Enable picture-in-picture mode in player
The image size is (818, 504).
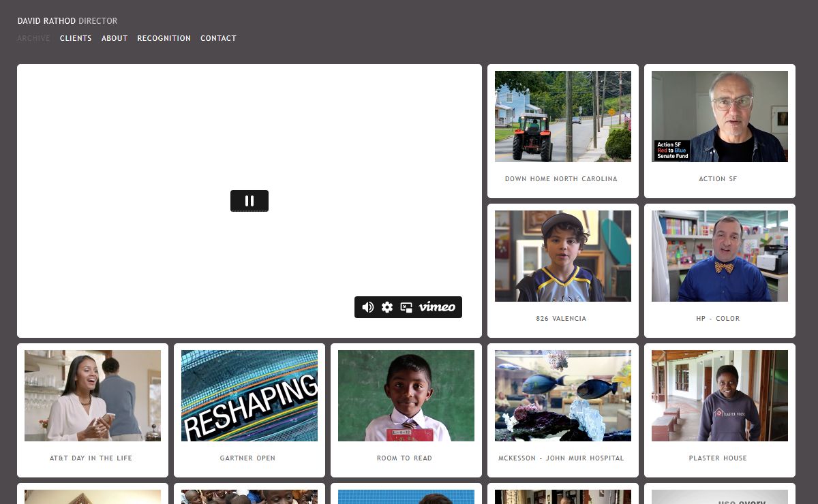406,307
